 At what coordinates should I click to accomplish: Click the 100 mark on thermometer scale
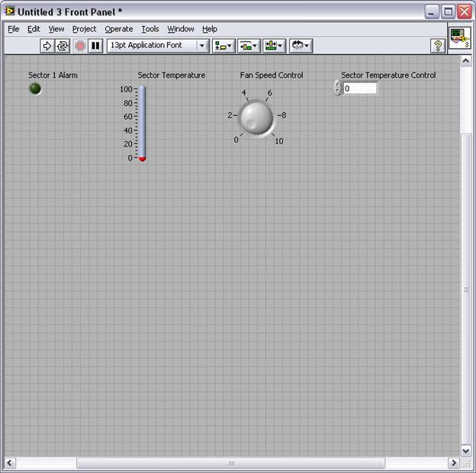(126, 89)
